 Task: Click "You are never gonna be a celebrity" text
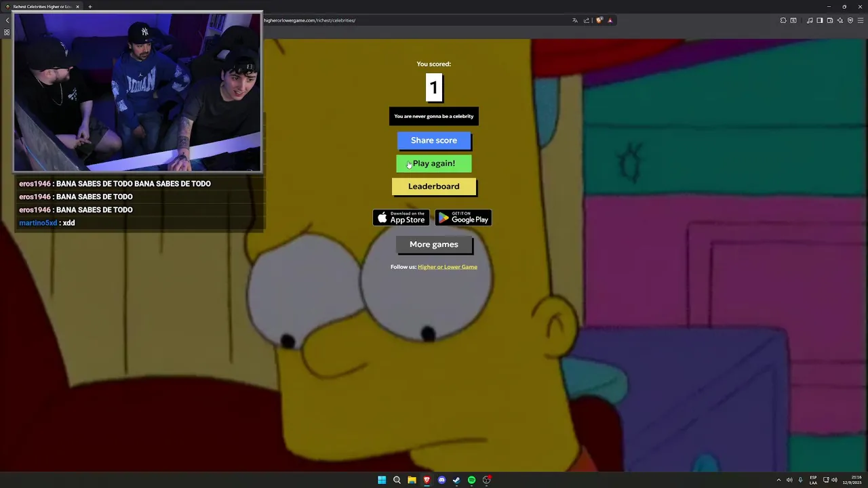(x=434, y=117)
